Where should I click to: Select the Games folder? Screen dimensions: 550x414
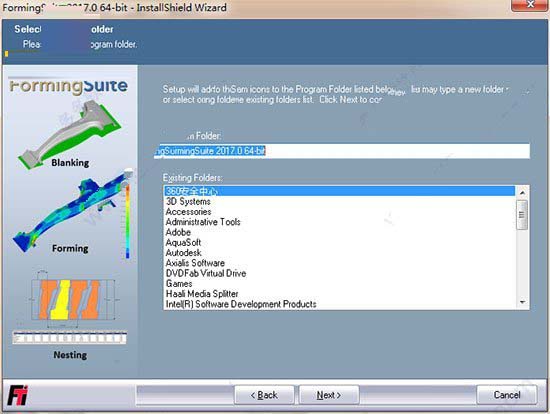(x=339, y=283)
